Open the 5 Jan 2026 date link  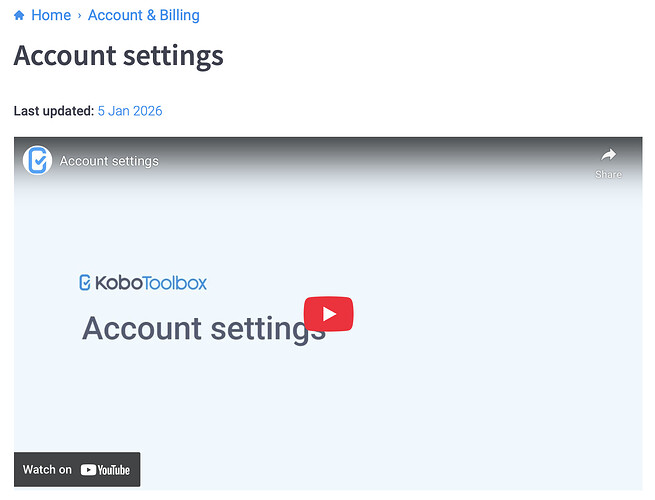(130, 111)
